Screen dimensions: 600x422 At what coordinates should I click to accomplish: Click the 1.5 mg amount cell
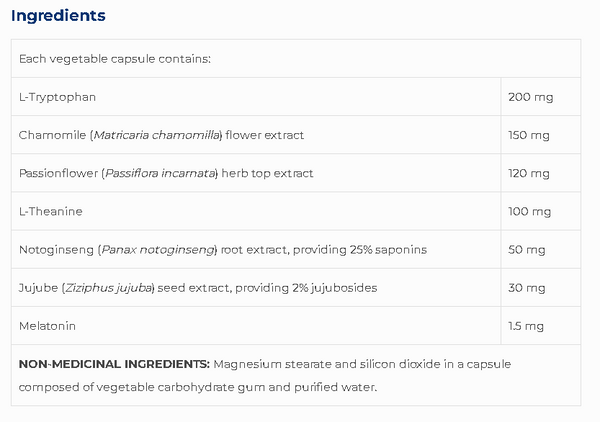coord(541,326)
